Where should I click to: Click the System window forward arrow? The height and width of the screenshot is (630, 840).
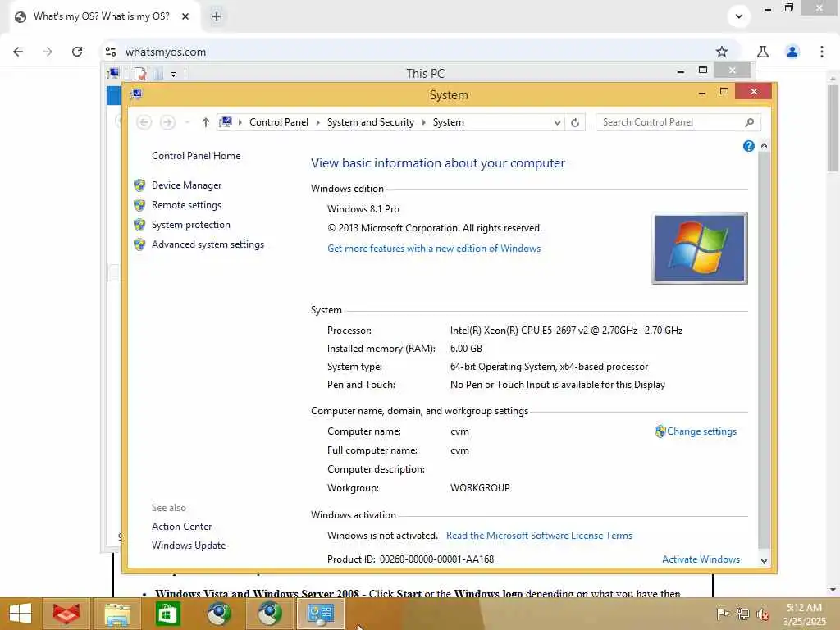pyautogui.click(x=167, y=123)
